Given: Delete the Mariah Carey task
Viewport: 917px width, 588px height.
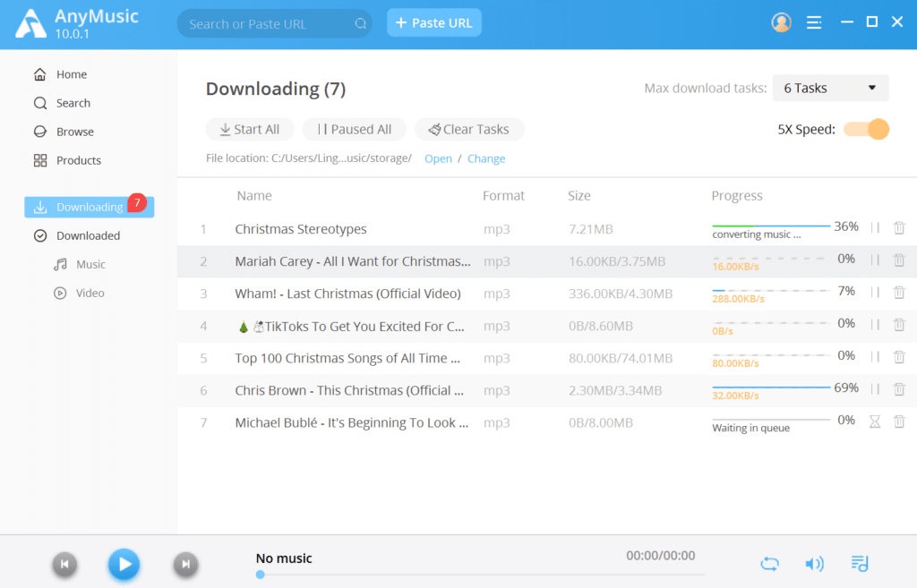Looking at the screenshot, I should click(x=899, y=260).
